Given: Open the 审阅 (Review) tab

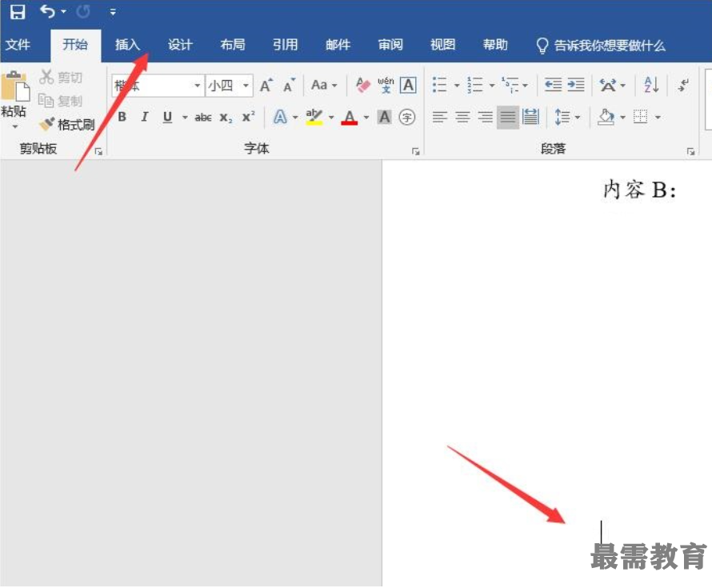Looking at the screenshot, I should pyautogui.click(x=390, y=45).
